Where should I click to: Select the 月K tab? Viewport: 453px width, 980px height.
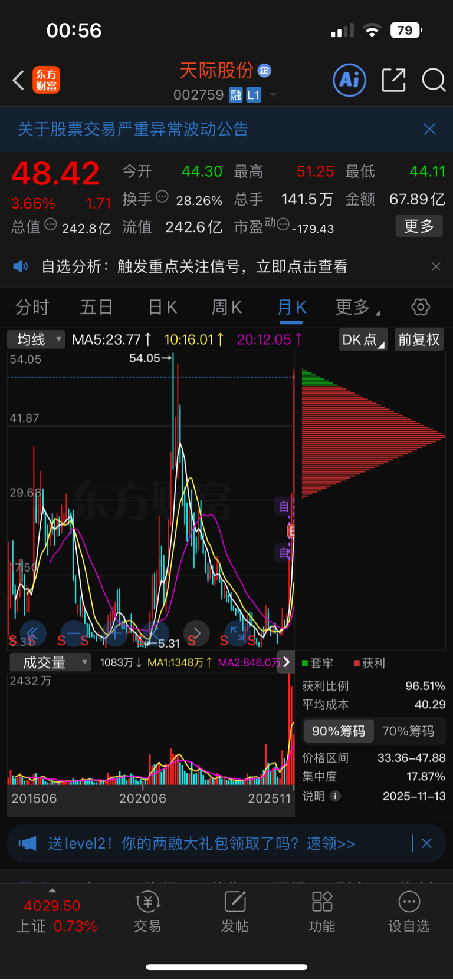click(291, 307)
